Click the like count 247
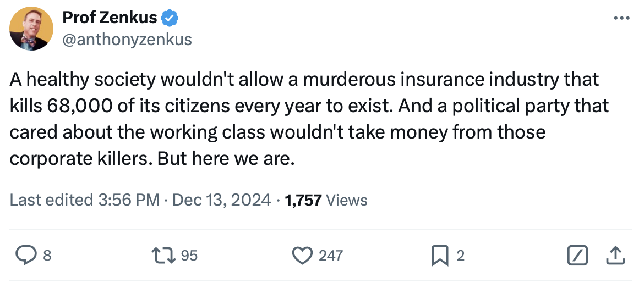 click(x=330, y=256)
